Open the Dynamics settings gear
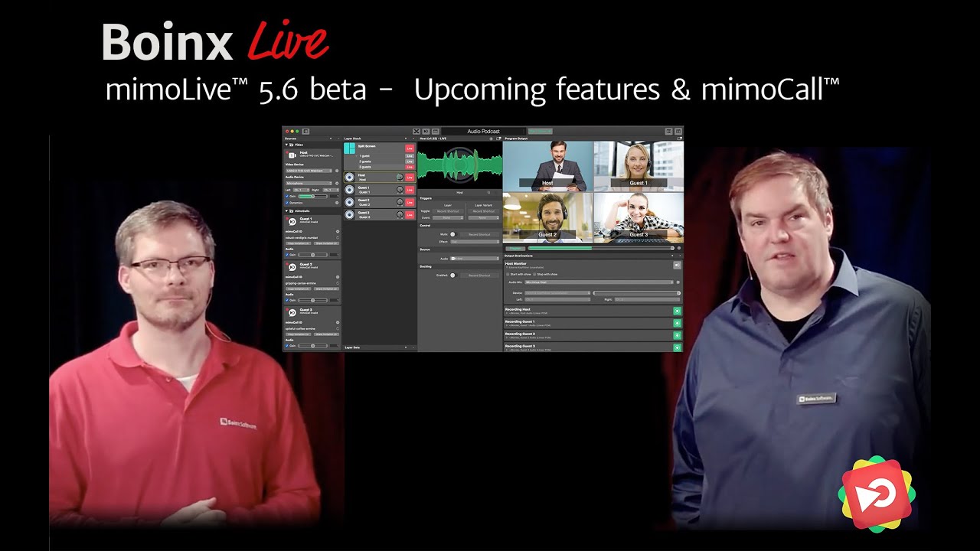The width and height of the screenshot is (980, 551). (x=337, y=203)
